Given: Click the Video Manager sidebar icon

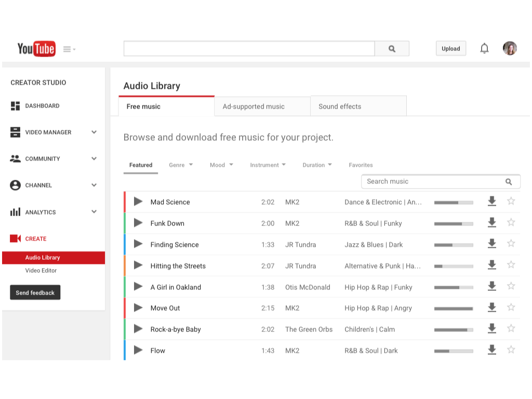Looking at the screenshot, I should coord(15,132).
